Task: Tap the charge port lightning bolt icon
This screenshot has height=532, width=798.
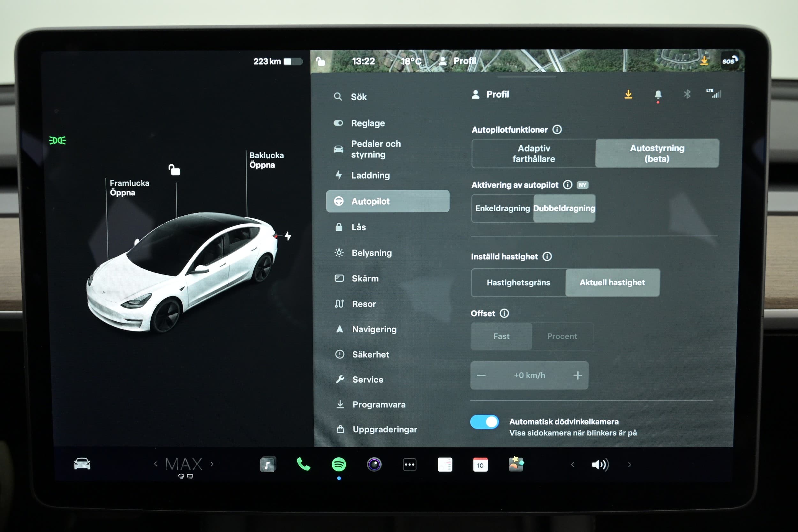Action: pyautogui.click(x=288, y=236)
